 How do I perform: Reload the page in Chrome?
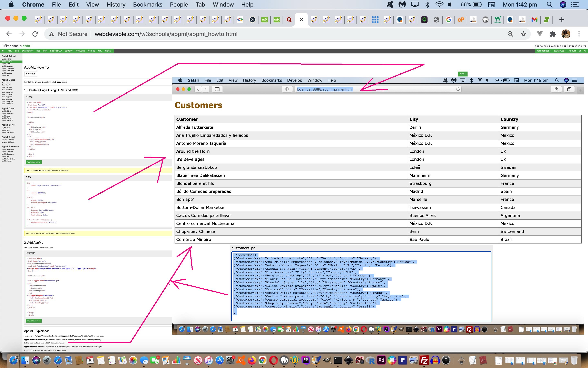(35, 34)
